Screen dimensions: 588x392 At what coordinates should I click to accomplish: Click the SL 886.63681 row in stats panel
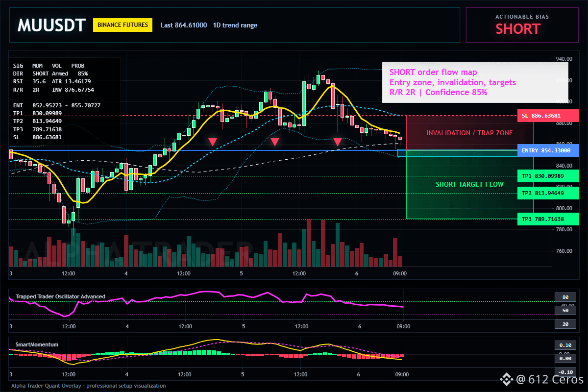click(x=38, y=137)
